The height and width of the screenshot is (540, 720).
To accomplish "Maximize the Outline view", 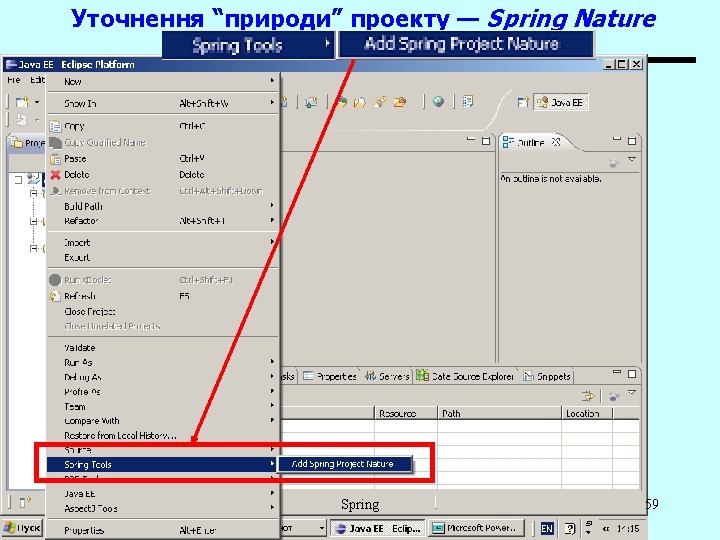I will pos(632,141).
